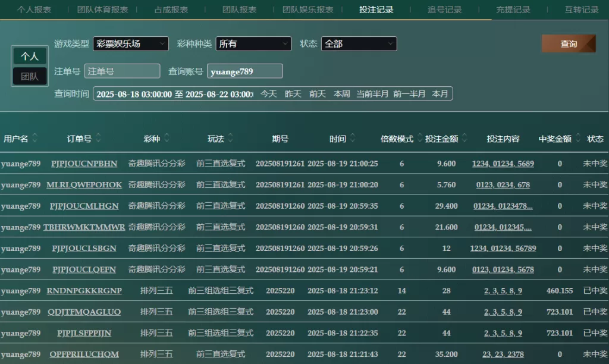Switch to 投注记录 tab
This screenshot has height=364, width=609.
[x=376, y=10]
